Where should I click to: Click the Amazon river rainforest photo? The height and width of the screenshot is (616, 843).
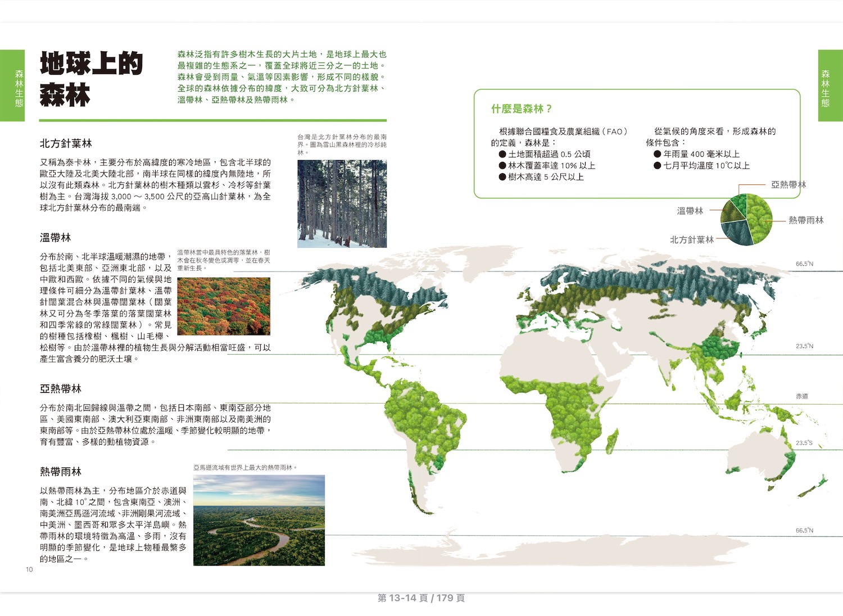coord(259,520)
